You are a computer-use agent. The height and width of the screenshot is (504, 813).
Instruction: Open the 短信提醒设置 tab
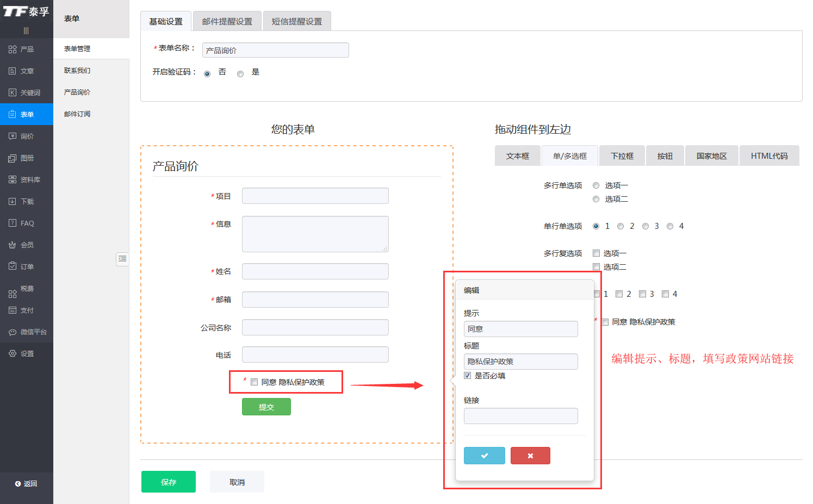click(x=296, y=22)
